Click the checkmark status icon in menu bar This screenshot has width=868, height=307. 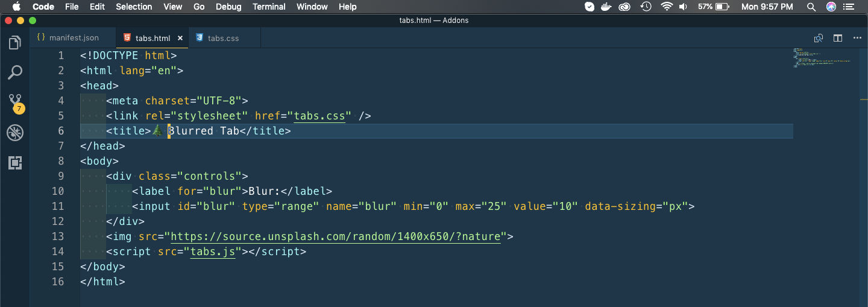(x=590, y=7)
